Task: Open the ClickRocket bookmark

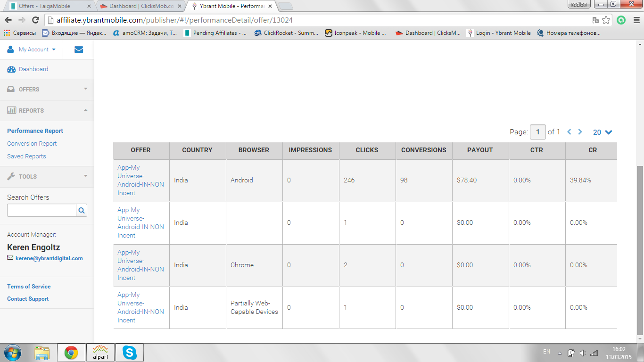Action: click(x=286, y=33)
